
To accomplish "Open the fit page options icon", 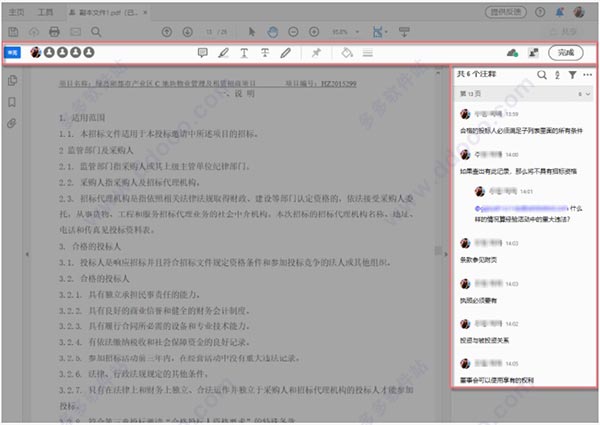I will [x=379, y=32].
